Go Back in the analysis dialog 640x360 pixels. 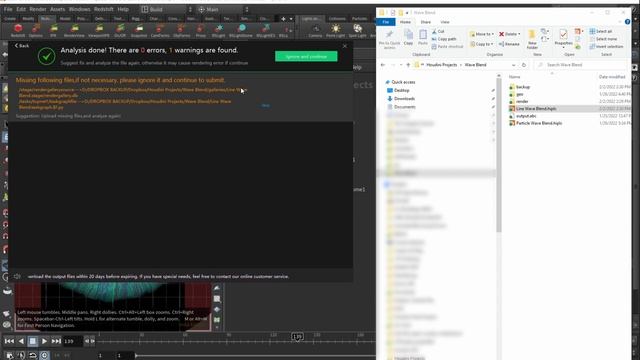[22, 46]
